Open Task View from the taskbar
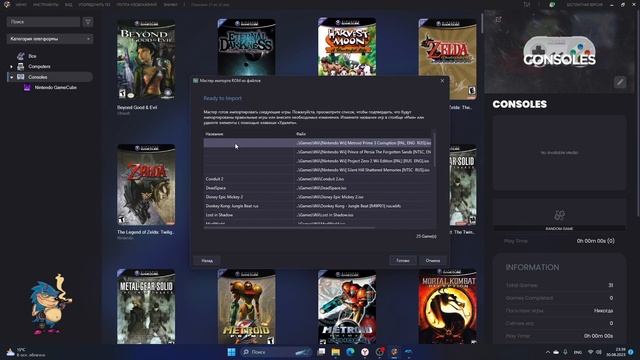This screenshot has width=640, height=360. click(x=321, y=352)
